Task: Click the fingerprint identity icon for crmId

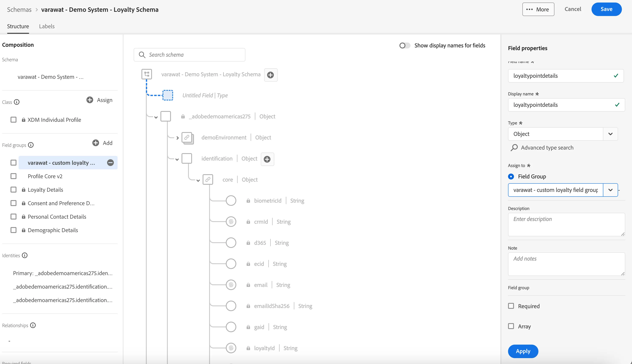Action: click(x=231, y=222)
